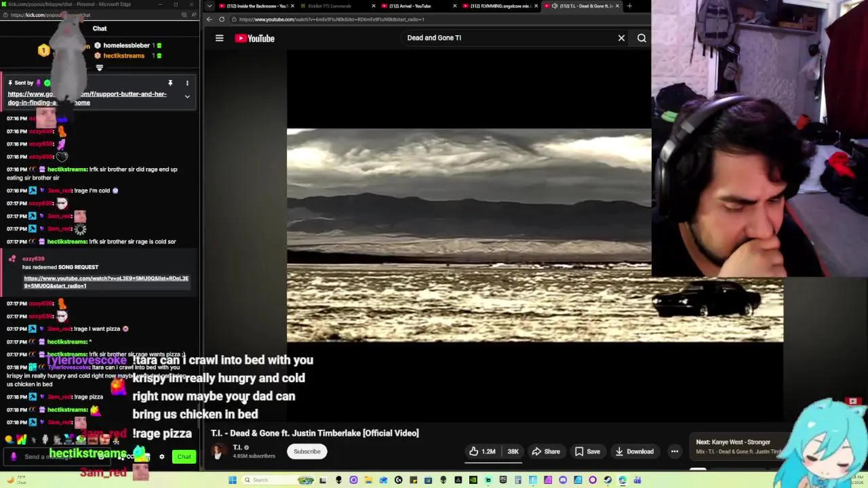Click hectikstreams in the leaderboard
868x488 pixels.
123,56
